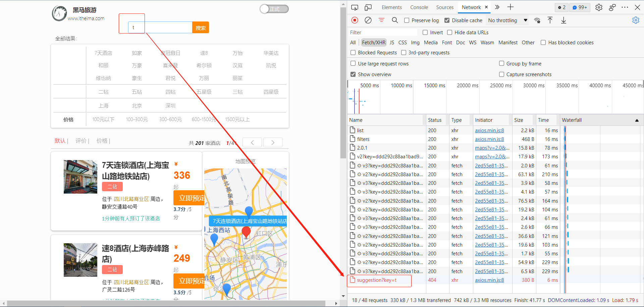Click file icon of suggestion?key=t request
The width and height of the screenshot is (644, 307).
click(x=352, y=280)
